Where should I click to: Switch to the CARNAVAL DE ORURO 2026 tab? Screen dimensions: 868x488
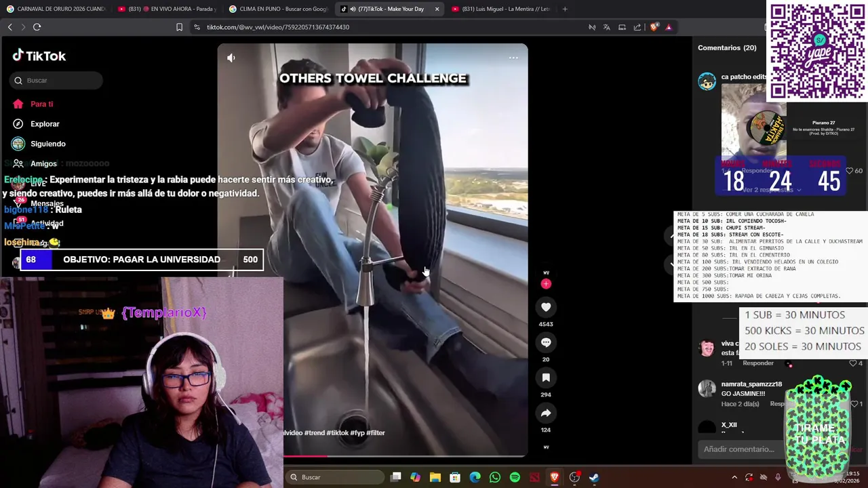(x=55, y=9)
